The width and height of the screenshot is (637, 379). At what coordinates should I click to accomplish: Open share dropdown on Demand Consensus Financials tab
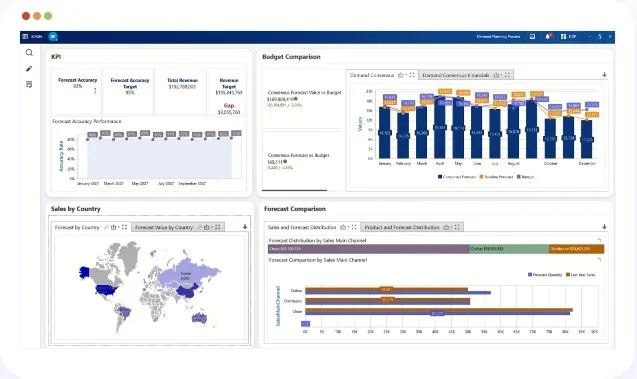[498, 75]
